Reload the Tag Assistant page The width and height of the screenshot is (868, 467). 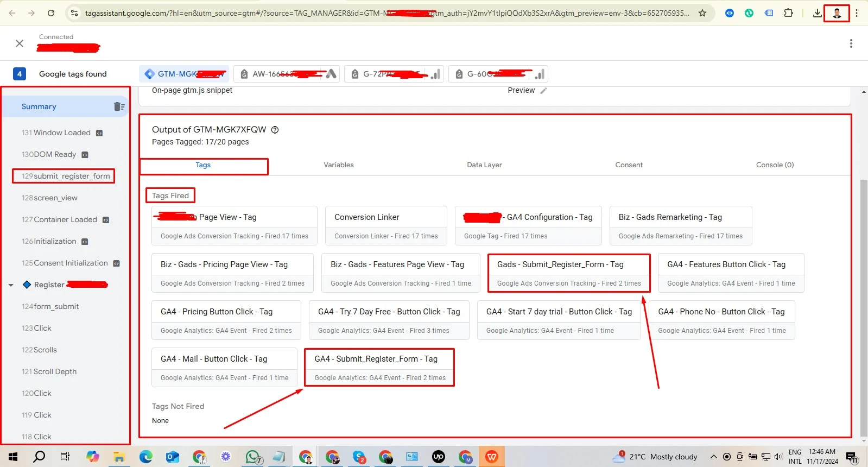click(x=51, y=13)
